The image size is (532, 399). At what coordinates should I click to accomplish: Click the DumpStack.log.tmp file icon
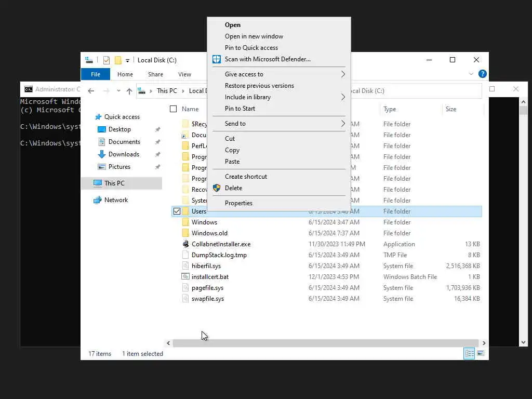click(185, 255)
